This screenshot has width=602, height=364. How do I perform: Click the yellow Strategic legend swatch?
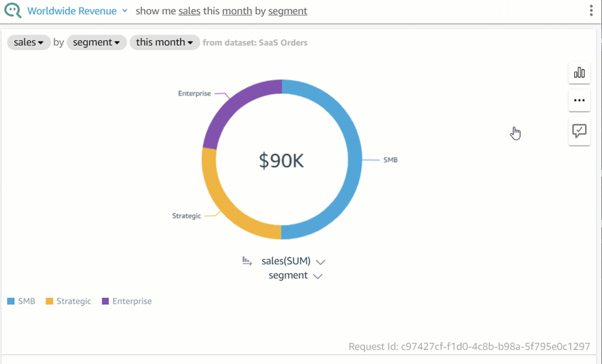[49, 301]
